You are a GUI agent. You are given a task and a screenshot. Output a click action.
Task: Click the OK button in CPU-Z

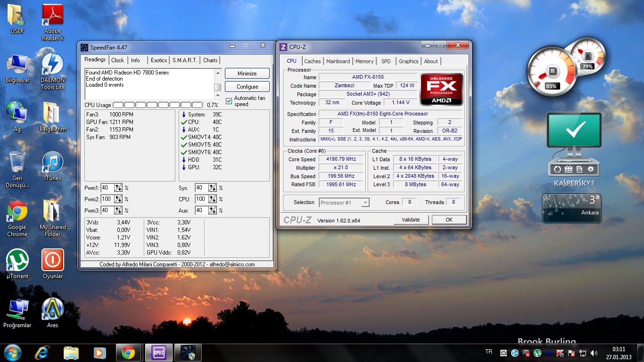[x=449, y=220]
